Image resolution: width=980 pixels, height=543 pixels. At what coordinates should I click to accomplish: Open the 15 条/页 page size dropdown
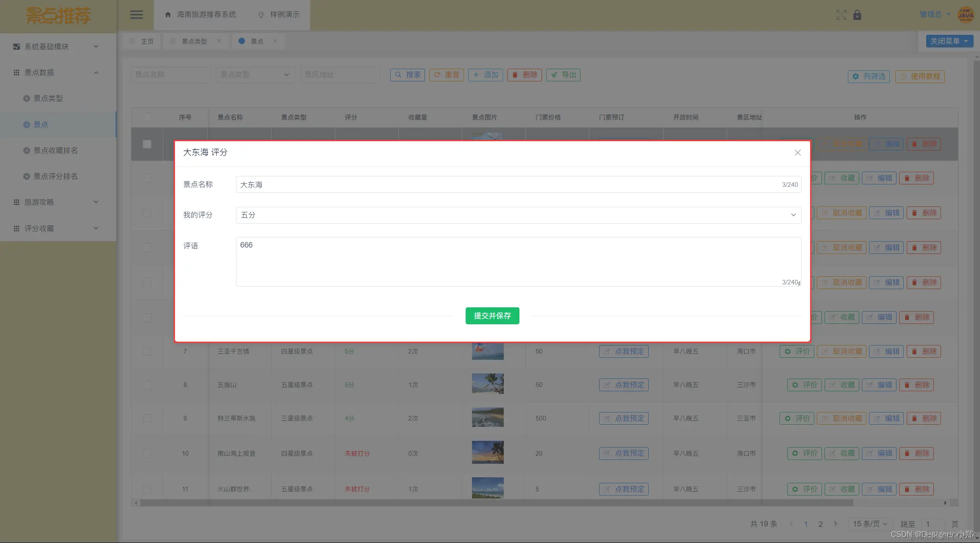click(x=870, y=524)
